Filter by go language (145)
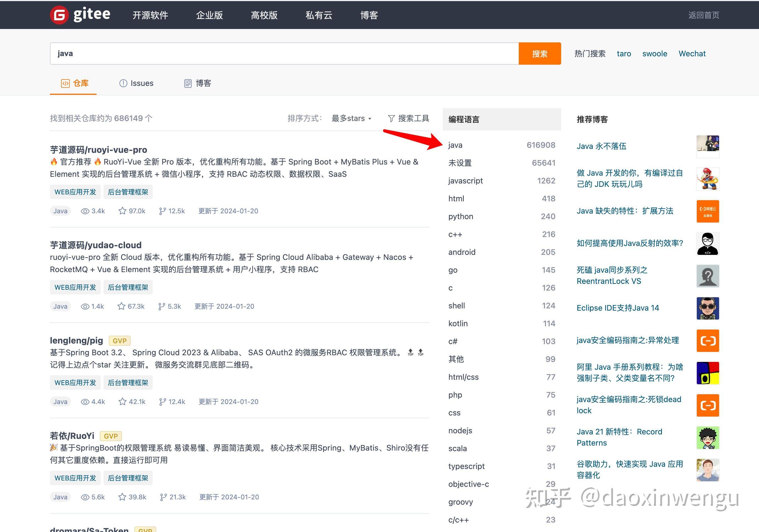Viewport: 759px width, 532px height. tap(501, 270)
